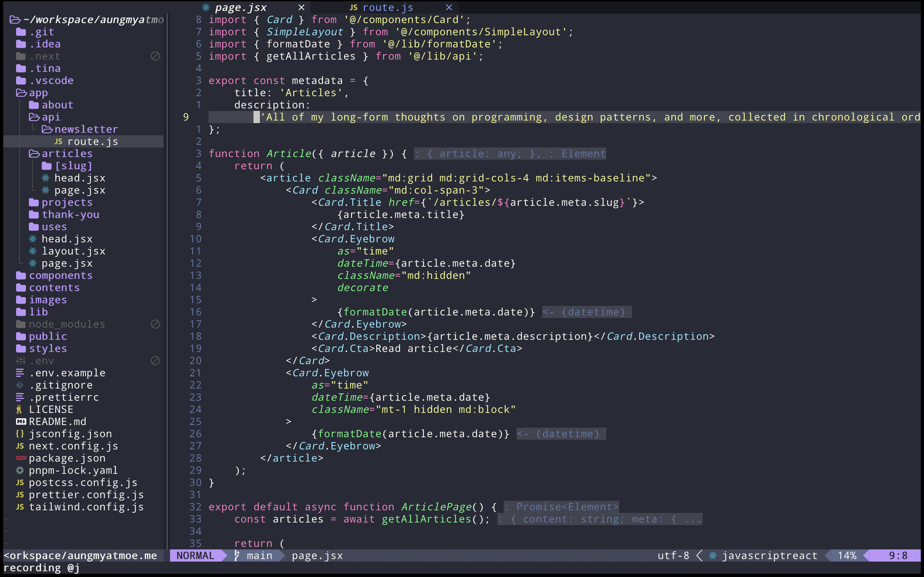This screenshot has height=577, width=924.
Task: Click the ignored marker beside .env
Action: point(155,361)
